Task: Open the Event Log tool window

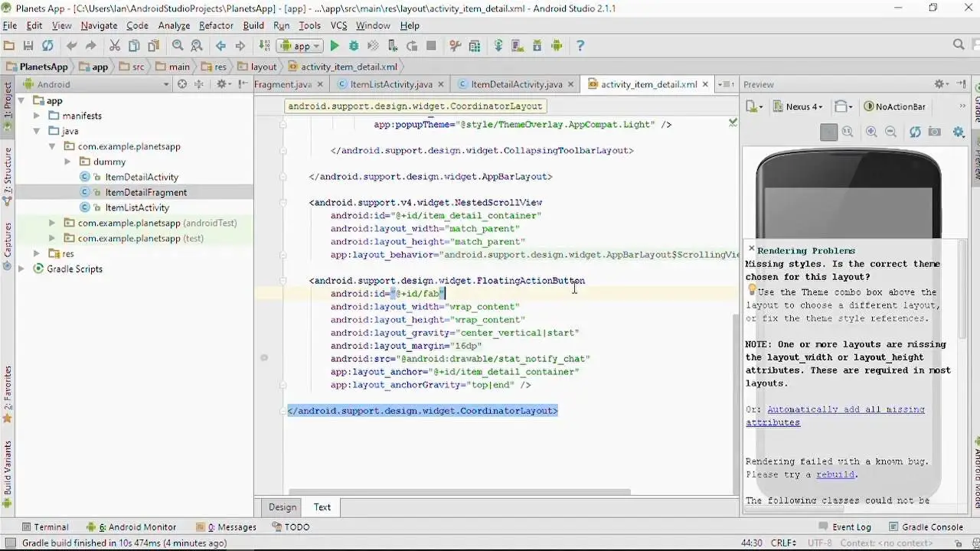Action: [x=844, y=527]
